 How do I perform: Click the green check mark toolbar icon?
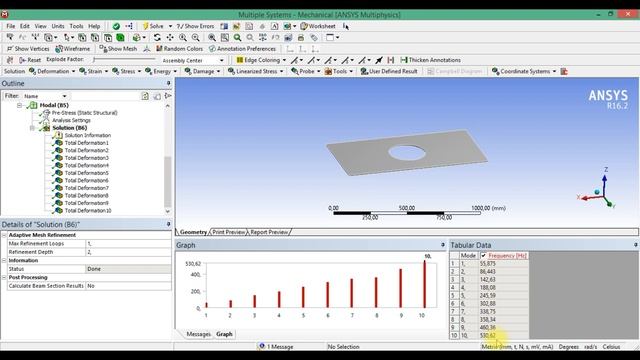(116, 26)
